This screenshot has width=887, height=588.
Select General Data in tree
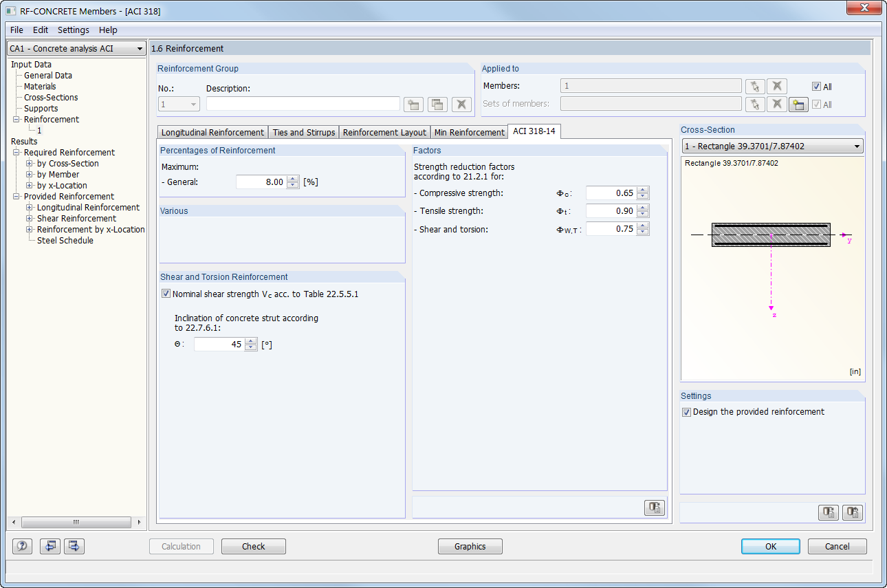pos(48,76)
